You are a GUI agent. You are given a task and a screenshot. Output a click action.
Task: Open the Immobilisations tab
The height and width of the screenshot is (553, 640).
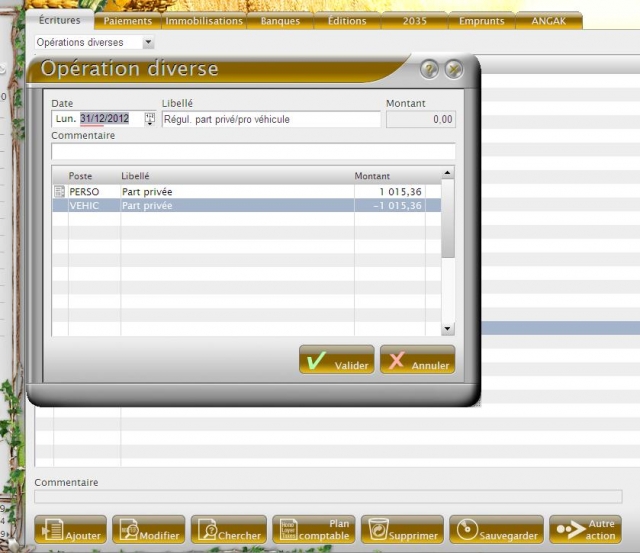tap(204, 21)
